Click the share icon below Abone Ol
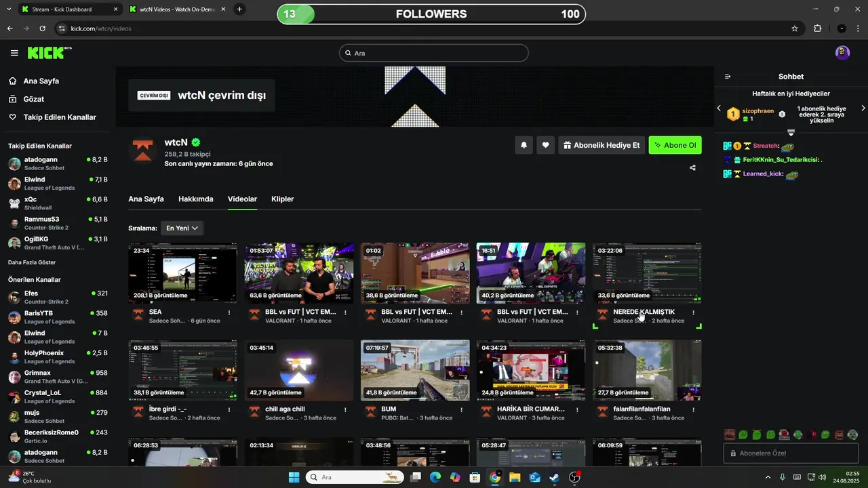868x488 pixels. pos(692,167)
